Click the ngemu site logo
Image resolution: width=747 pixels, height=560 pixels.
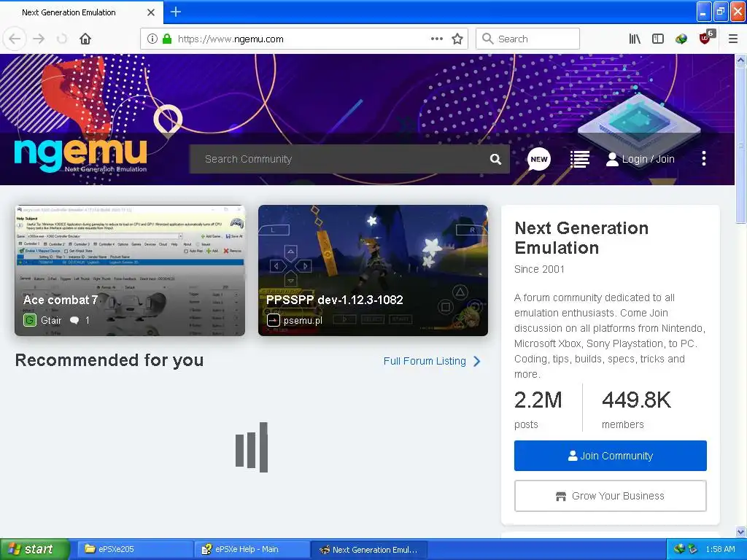click(x=81, y=155)
